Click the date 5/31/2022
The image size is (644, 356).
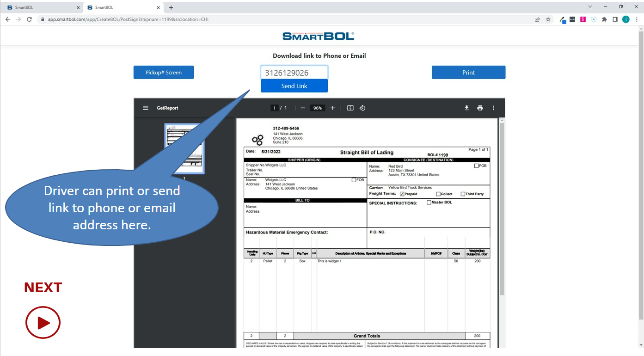(271, 152)
